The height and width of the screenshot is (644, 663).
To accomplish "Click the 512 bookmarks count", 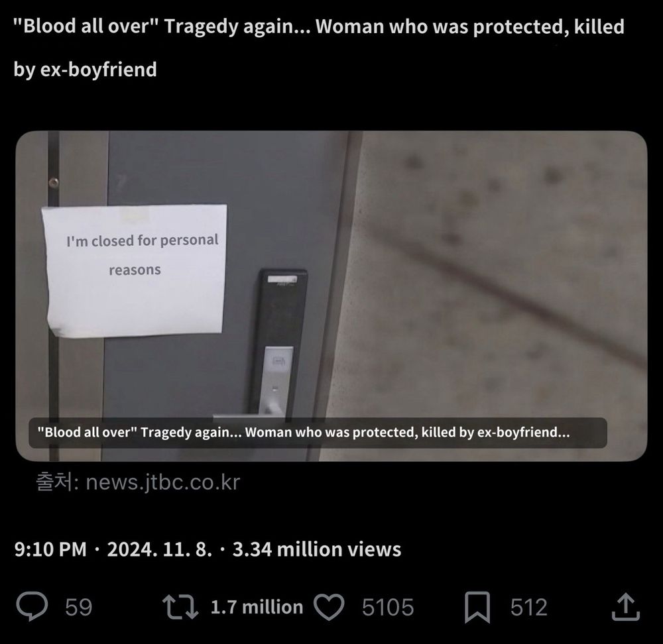I will 528,608.
